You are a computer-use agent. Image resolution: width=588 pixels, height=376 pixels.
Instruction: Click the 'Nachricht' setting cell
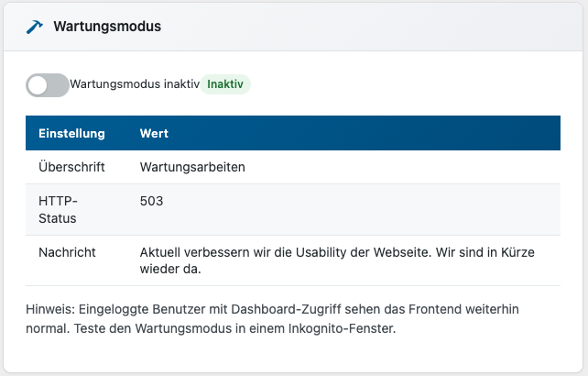click(x=67, y=252)
